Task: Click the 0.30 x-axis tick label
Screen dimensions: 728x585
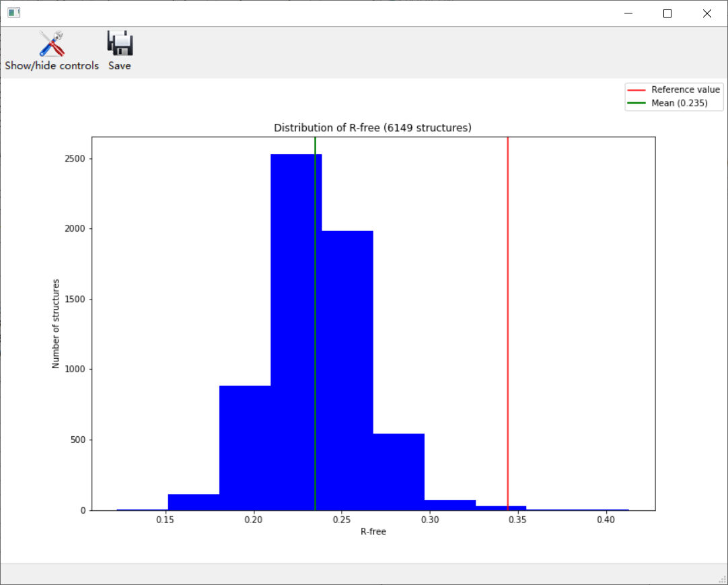Action: coord(429,520)
